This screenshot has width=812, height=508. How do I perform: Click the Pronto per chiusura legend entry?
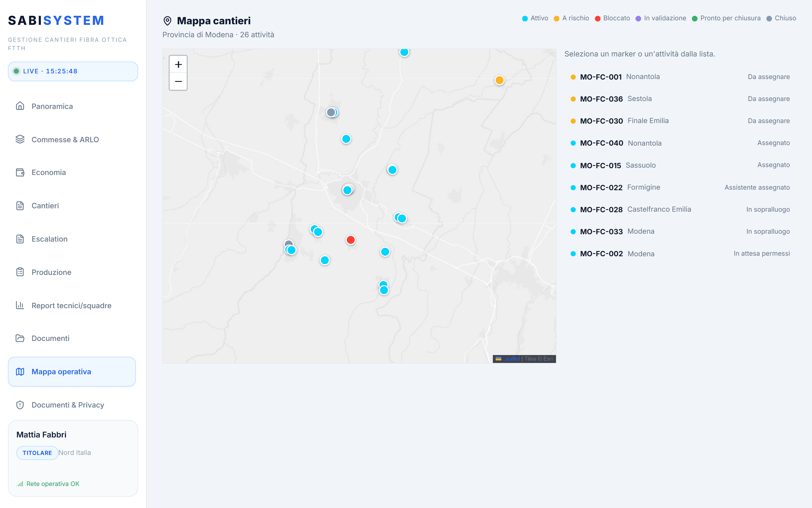(726, 18)
